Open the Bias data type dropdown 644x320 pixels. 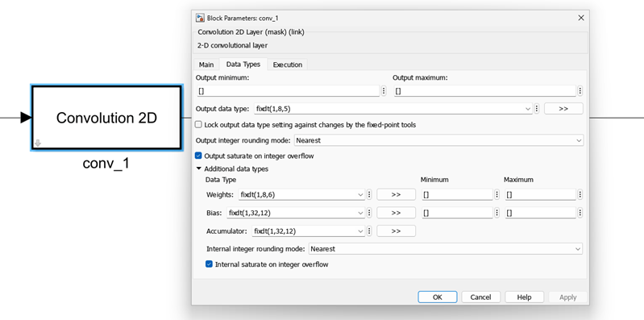click(360, 213)
